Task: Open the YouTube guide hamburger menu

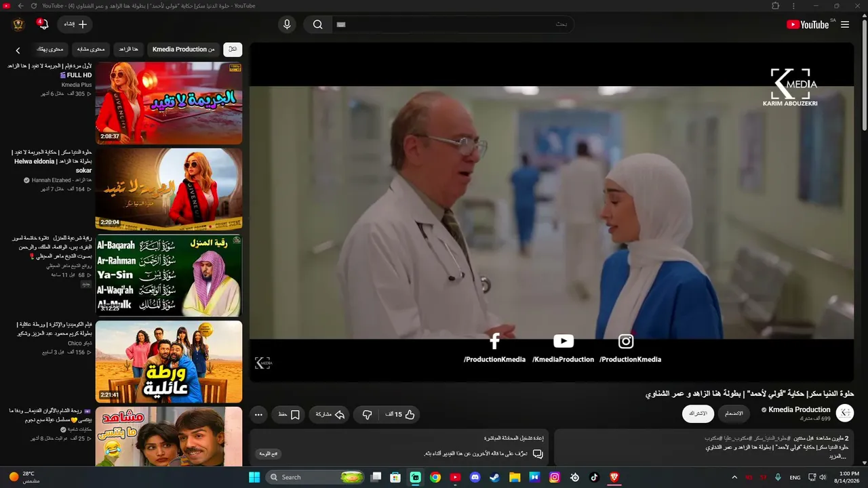Action: (x=845, y=24)
